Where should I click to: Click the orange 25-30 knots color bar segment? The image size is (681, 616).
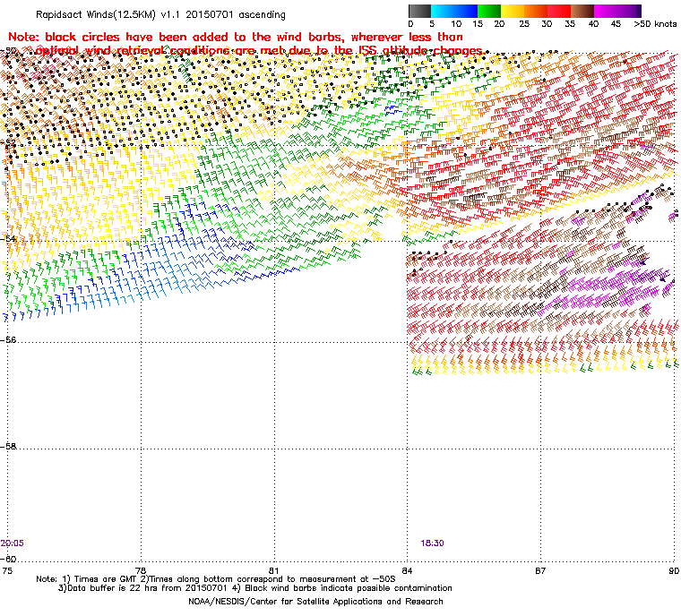point(536,11)
